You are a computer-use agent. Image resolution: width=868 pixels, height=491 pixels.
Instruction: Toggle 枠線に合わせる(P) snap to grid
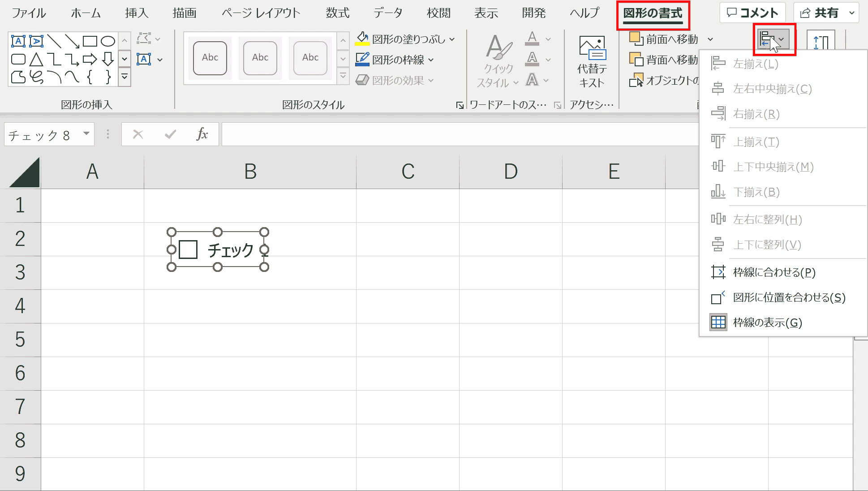(x=783, y=272)
